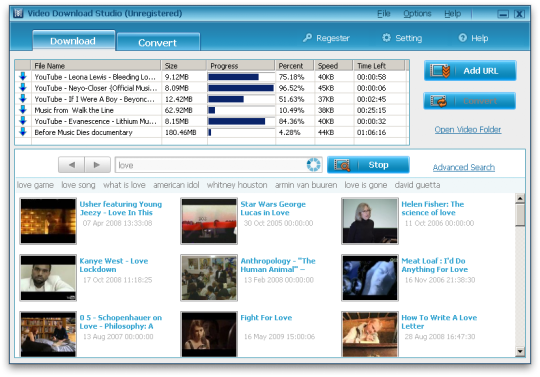The height and width of the screenshot is (377, 540).
Task: Open the Kanye West Love Lockdown thumbnail
Action: (48, 278)
